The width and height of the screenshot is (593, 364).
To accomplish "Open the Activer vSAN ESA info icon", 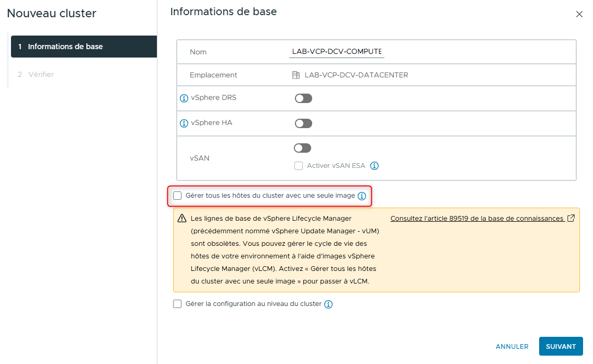I will [x=374, y=165].
